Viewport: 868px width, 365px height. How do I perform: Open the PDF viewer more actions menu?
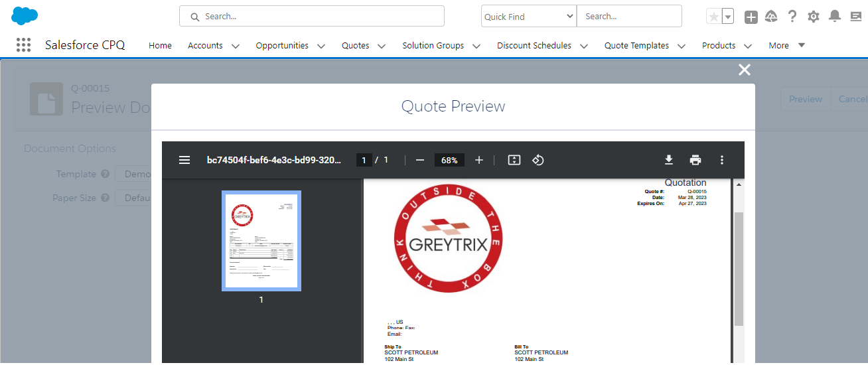[722, 160]
